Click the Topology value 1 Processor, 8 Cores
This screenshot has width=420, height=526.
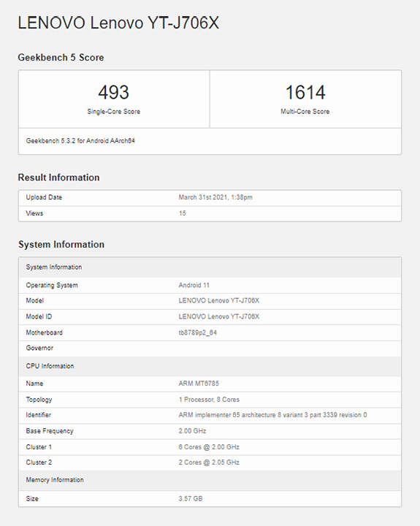(209, 400)
